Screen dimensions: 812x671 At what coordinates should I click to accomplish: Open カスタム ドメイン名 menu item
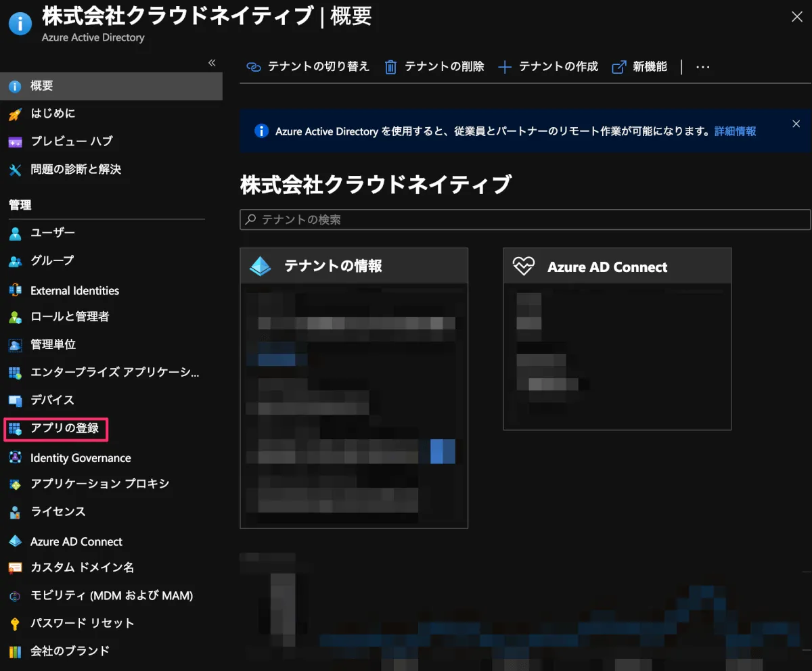(83, 568)
